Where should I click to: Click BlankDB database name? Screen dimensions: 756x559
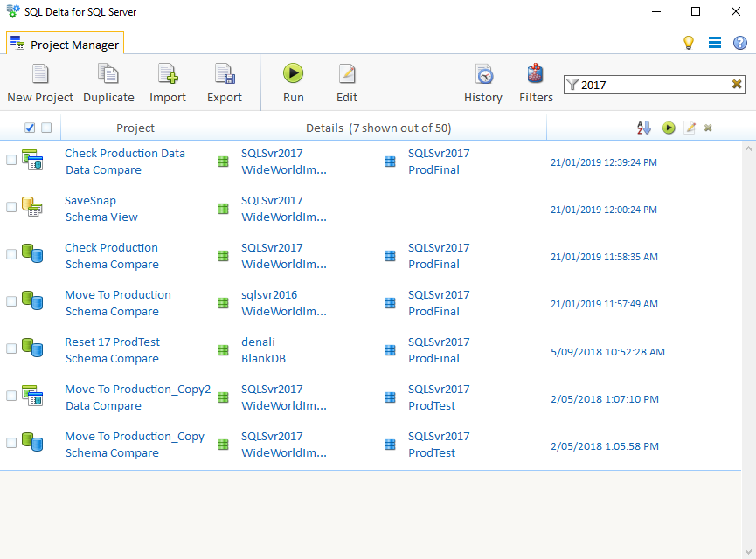(x=263, y=358)
